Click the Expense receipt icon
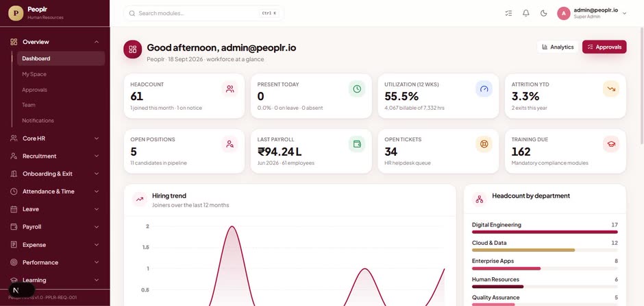Viewport: 644px width, 306px height. (14, 245)
